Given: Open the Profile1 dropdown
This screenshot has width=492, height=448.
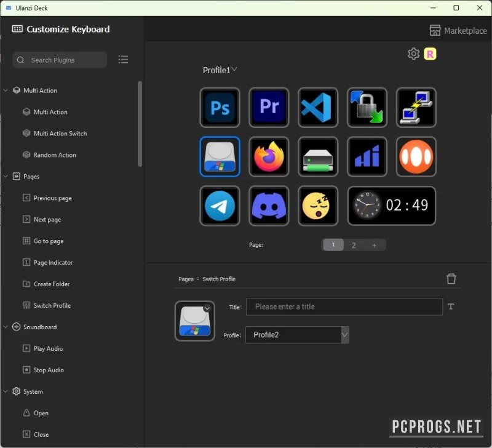Looking at the screenshot, I should [x=220, y=70].
